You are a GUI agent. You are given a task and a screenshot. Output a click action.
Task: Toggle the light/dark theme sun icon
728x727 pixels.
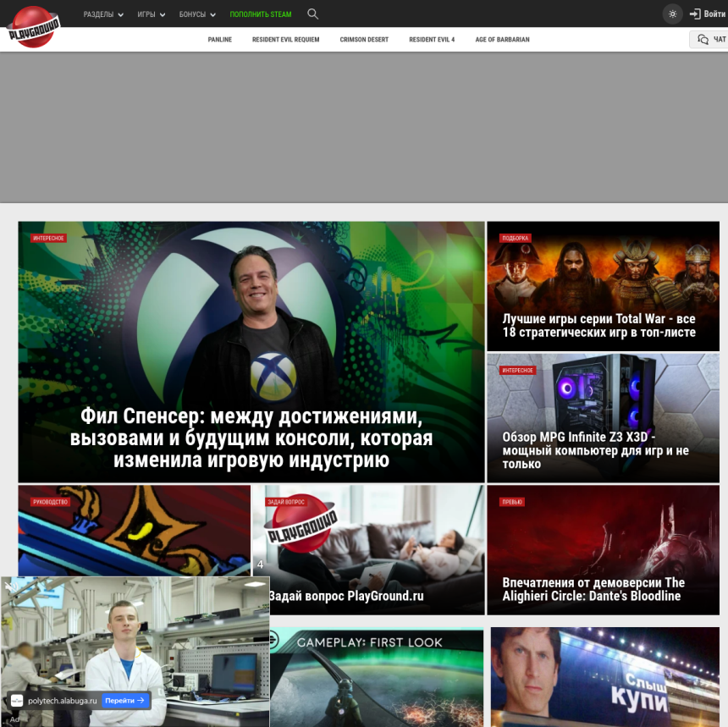[672, 14]
